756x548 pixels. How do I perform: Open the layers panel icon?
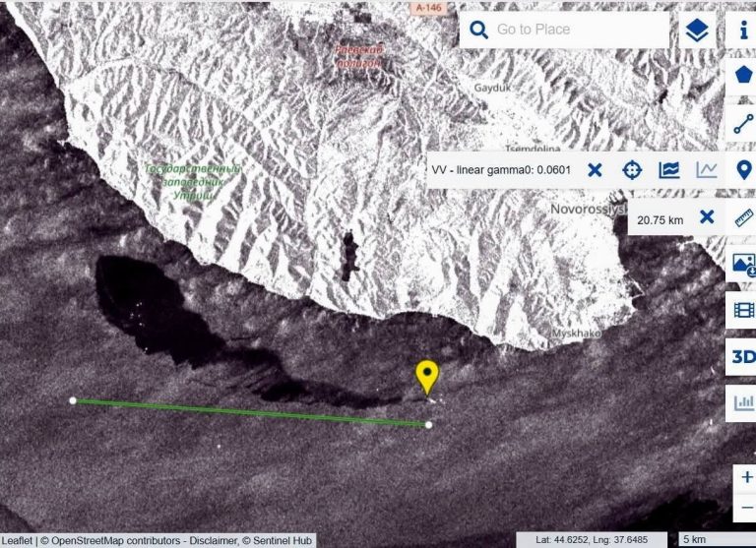(697, 30)
